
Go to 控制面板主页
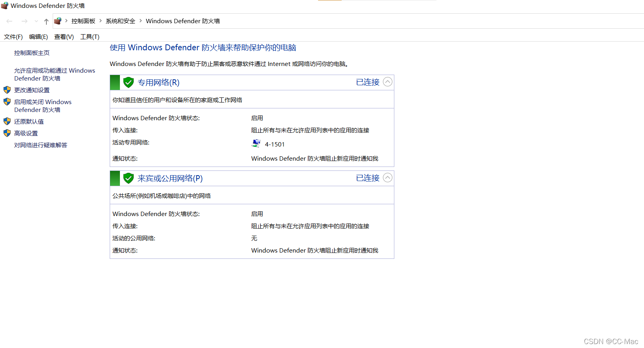pos(32,53)
